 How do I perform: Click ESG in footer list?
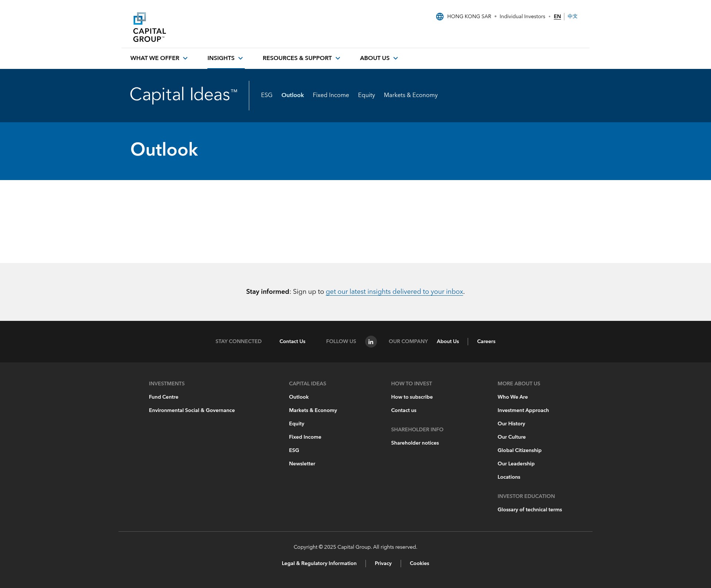[x=294, y=450]
